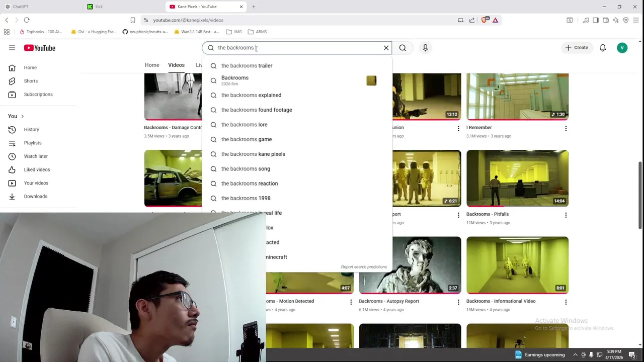Click the Create button
This screenshot has width=644, height=362.
click(x=577, y=48)
